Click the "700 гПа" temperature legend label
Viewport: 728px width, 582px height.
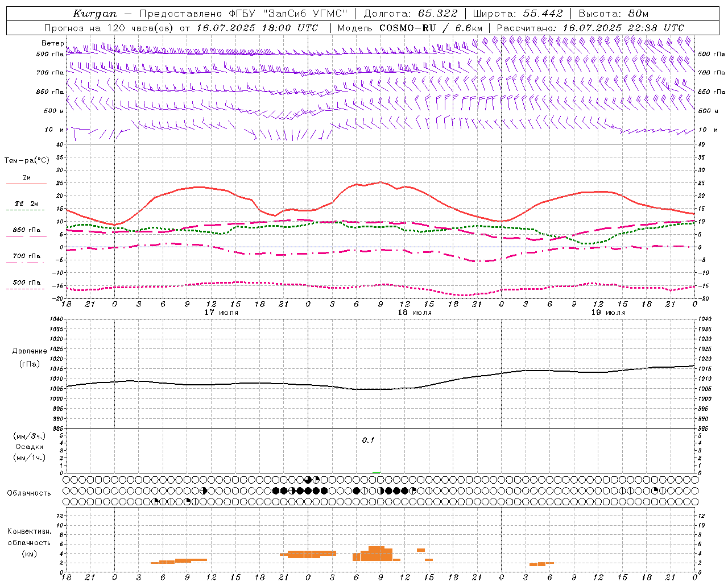[27, 256]
